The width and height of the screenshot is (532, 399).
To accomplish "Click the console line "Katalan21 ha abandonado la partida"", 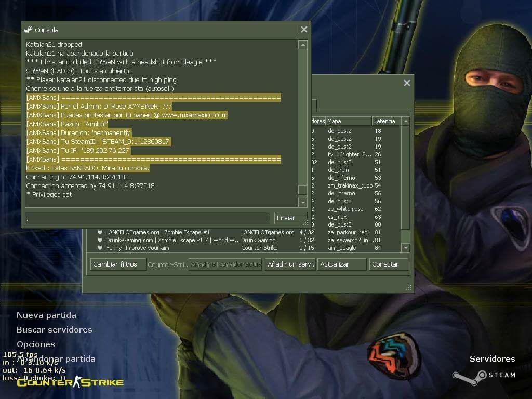I will [x=79, y=54].
